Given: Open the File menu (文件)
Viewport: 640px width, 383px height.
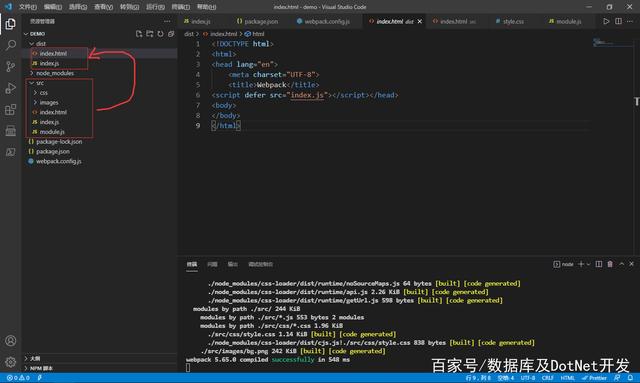Looking at the screenshot, I should click(x=28, y=7).
